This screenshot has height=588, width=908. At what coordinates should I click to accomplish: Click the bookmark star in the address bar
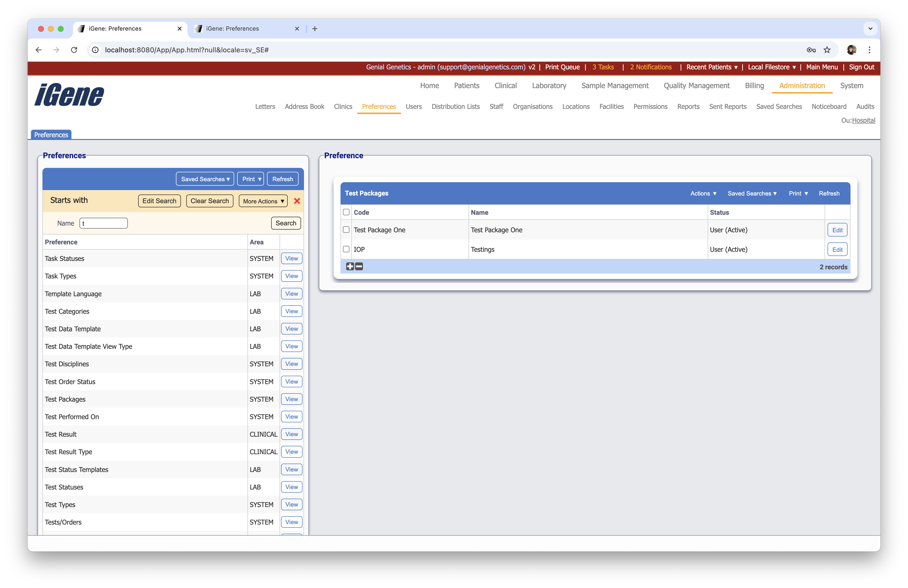tap(827, 50)
